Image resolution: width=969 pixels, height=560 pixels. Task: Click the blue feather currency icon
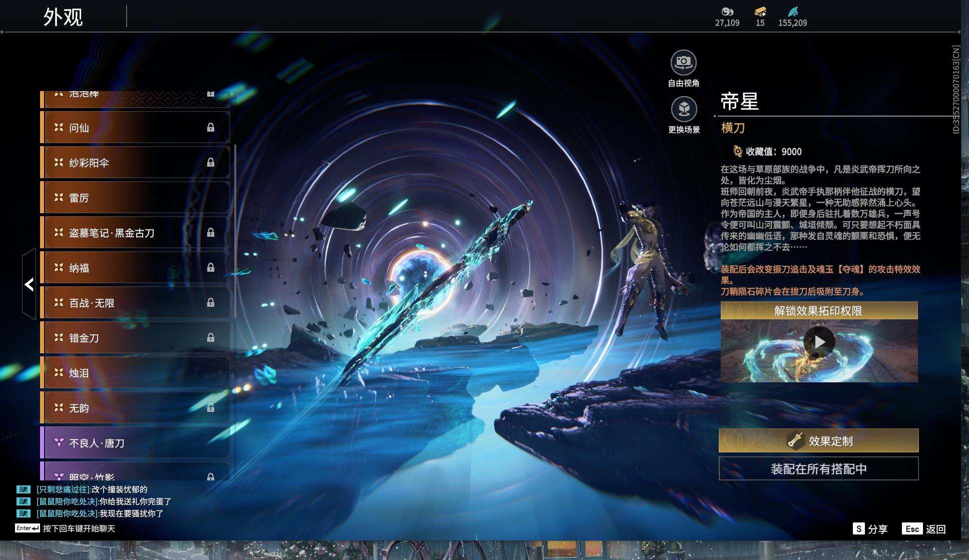click(x=793, y=12)
